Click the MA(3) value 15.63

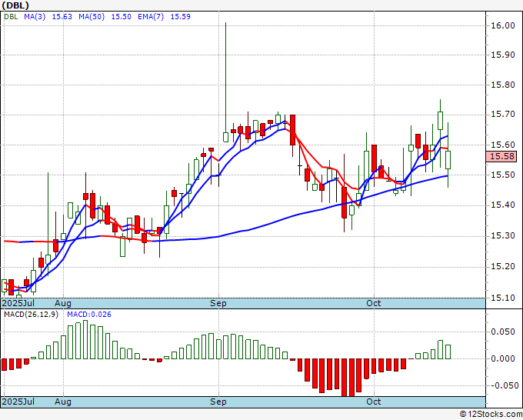(62, 17)
